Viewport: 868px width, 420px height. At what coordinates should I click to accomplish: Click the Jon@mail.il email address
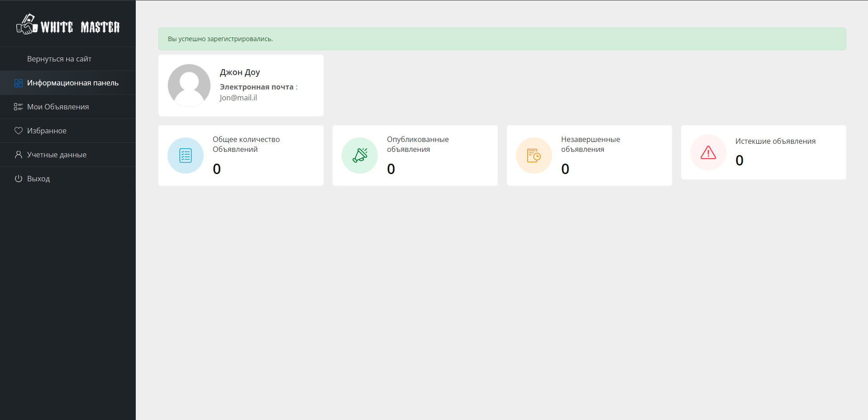point(238,98)
